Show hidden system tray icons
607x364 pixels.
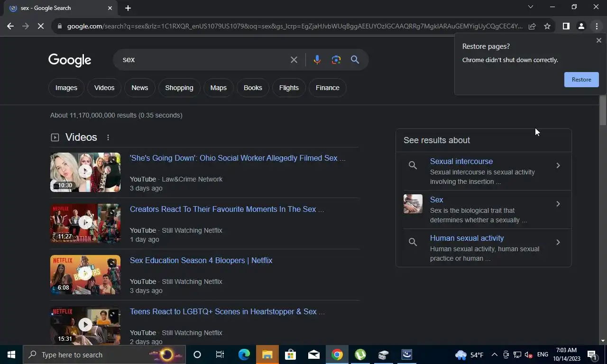[494, 355]
